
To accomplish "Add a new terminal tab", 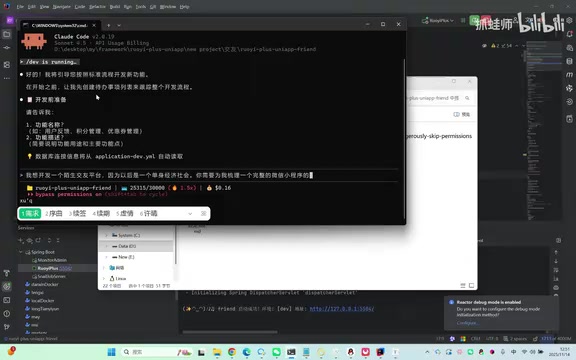I will (x=108, y=25).
